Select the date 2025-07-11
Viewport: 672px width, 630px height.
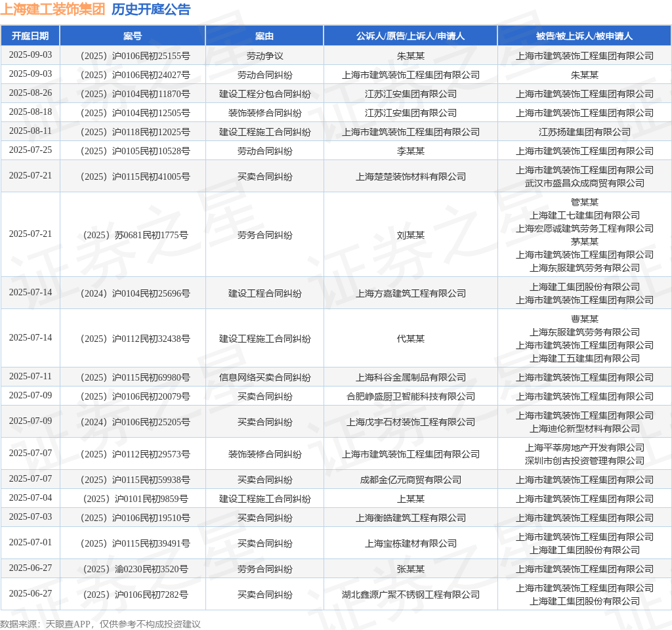[x=30, y=376]
